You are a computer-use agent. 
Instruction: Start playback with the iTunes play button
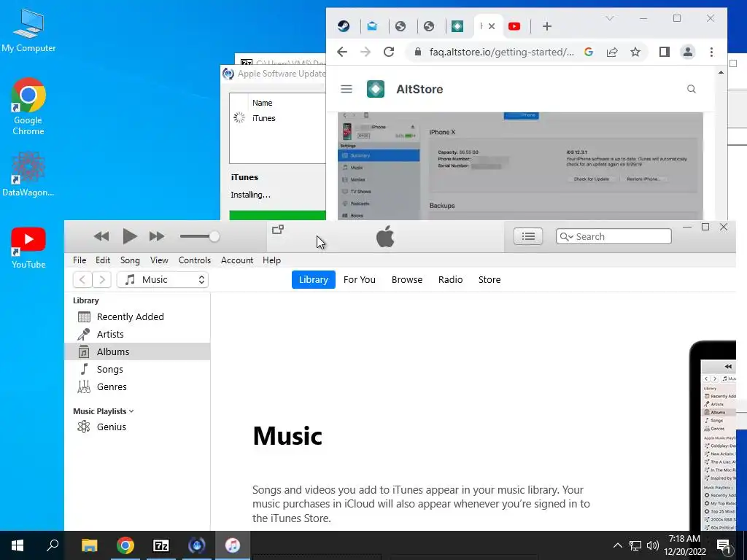pos(130,236)
